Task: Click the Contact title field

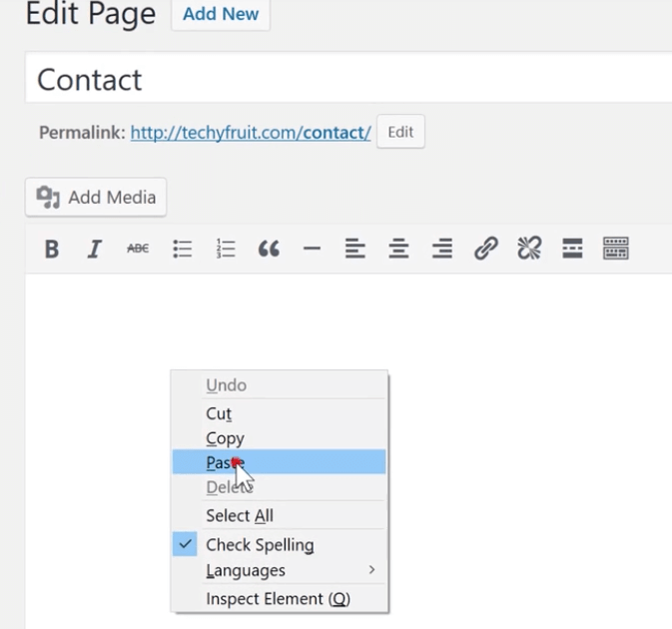Action: (x=348, y=78)
